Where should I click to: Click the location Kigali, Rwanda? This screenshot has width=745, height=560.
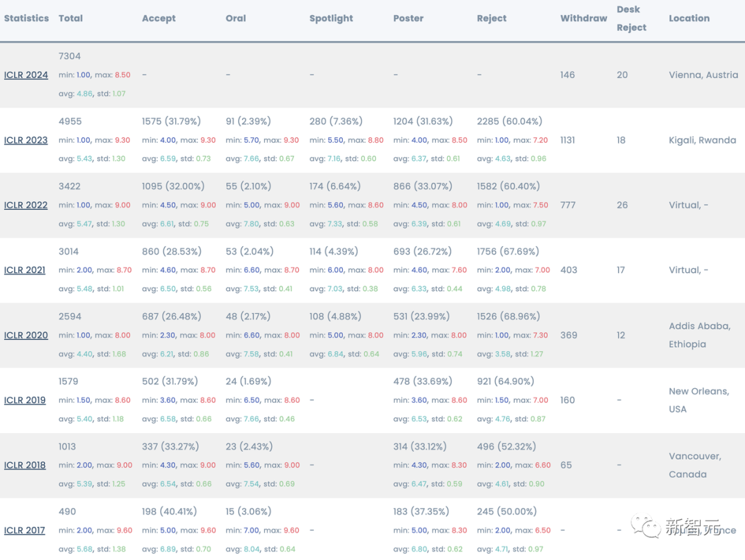(x=702, y=140)
